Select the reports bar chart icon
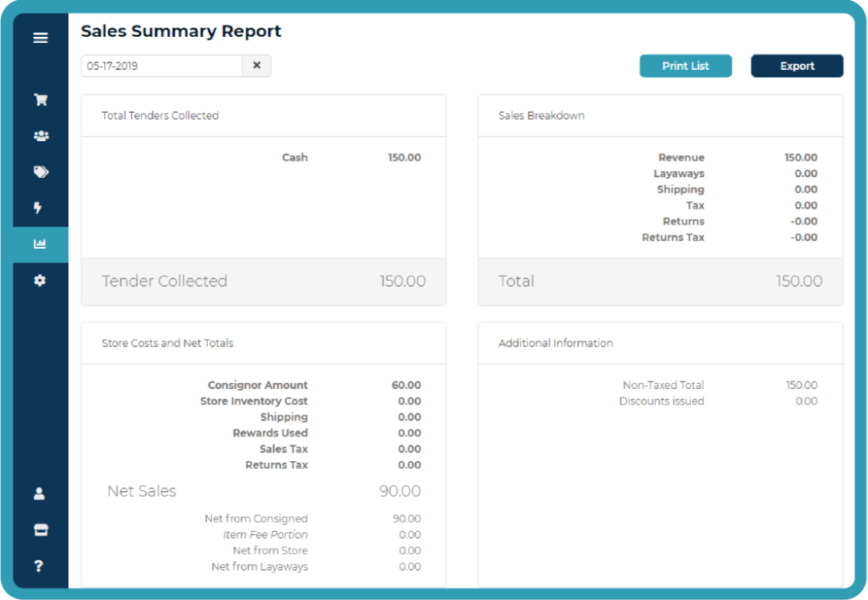Viewport: 868px width, 600px height. 41,244
